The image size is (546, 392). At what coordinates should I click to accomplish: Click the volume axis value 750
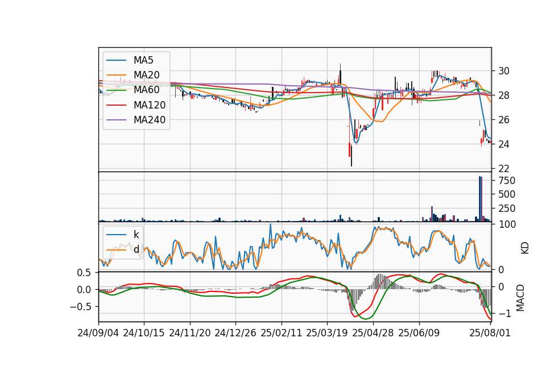click(x=507, y=181)
